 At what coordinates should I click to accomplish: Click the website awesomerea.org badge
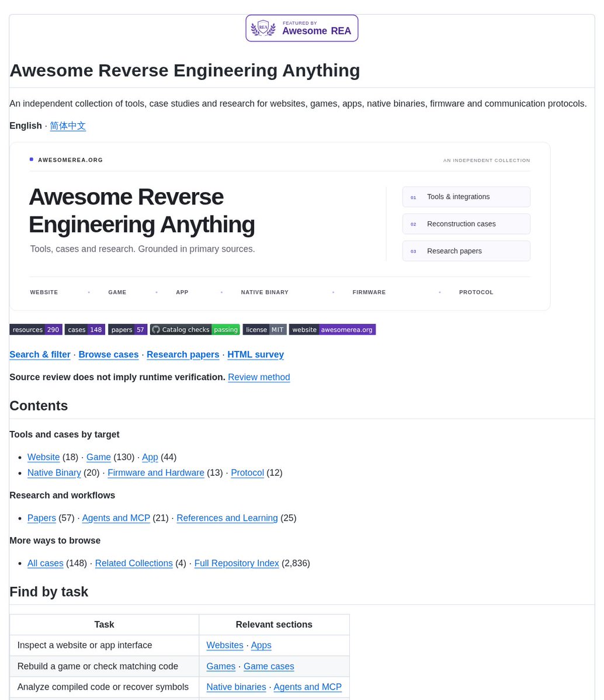tap(332, 329)
